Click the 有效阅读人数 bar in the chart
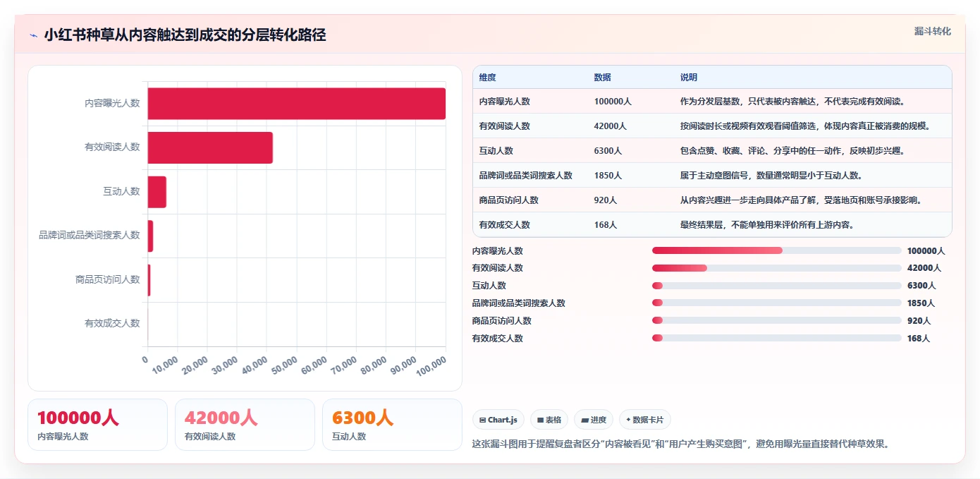980x479 pixels. click(210, 147)
